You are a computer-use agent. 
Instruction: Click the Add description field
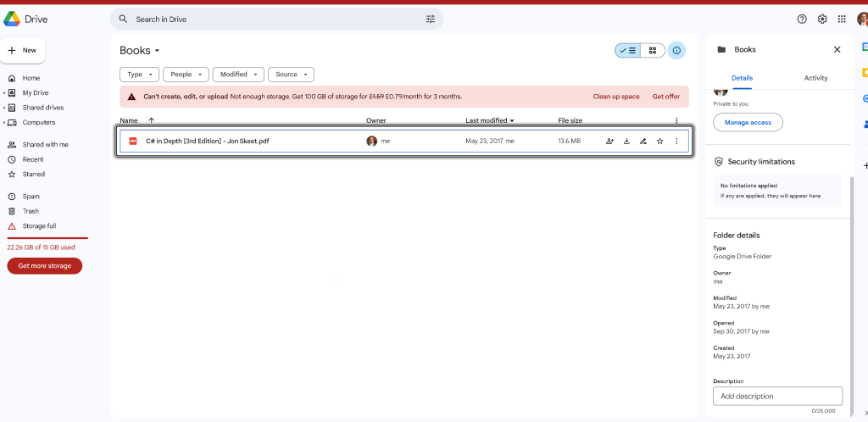(x=778, y=396)
